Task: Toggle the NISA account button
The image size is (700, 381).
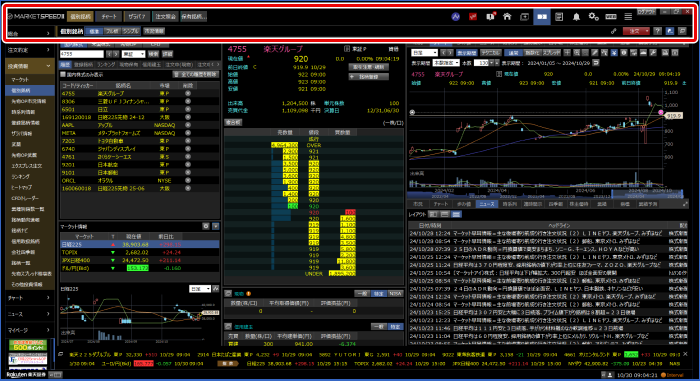Action: point(395,293)
